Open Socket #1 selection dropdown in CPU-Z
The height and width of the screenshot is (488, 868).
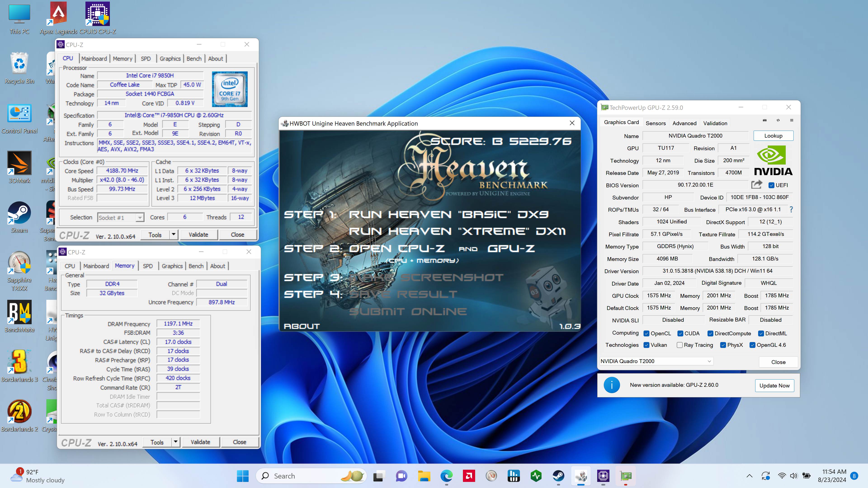point(121,218)
